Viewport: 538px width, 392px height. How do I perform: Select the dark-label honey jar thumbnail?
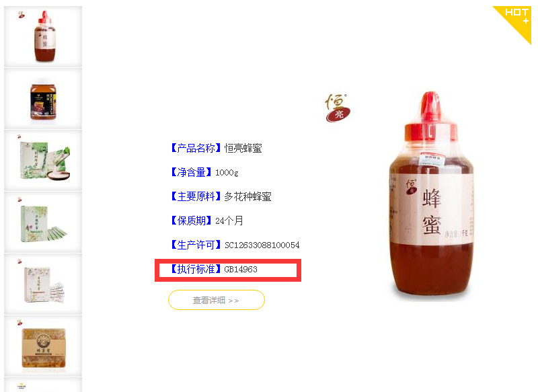pos(43,98)
